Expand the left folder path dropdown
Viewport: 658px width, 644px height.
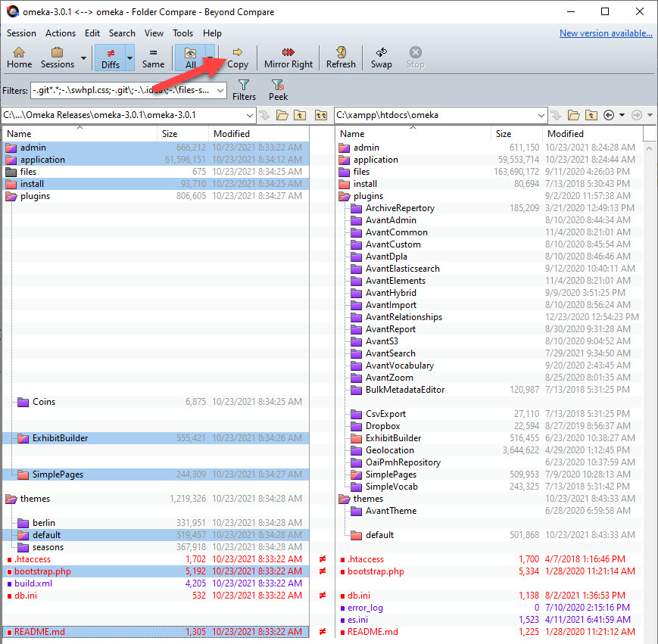tap(250, 115)
